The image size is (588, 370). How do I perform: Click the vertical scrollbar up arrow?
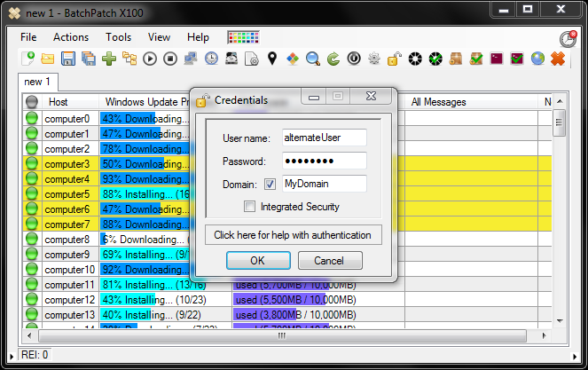(560, 101)
